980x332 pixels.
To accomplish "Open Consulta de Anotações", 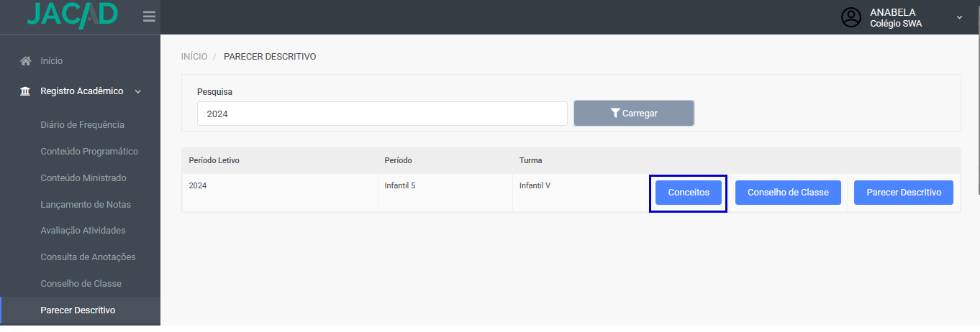I will point(88,257).
